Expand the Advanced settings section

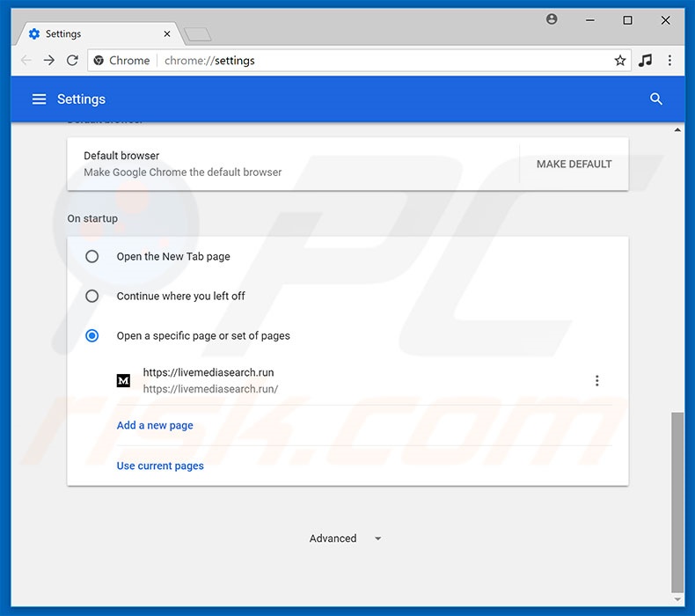(345, 539)
